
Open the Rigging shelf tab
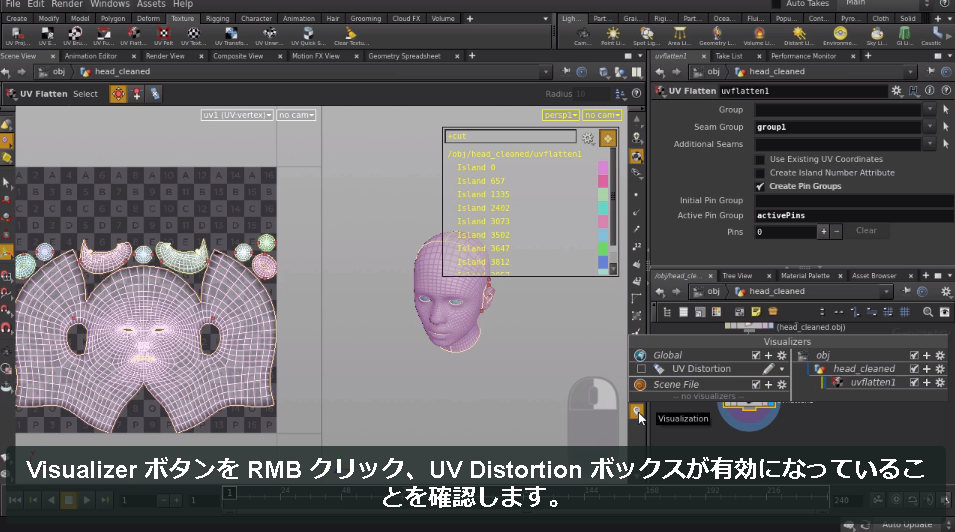pos(217,18)
